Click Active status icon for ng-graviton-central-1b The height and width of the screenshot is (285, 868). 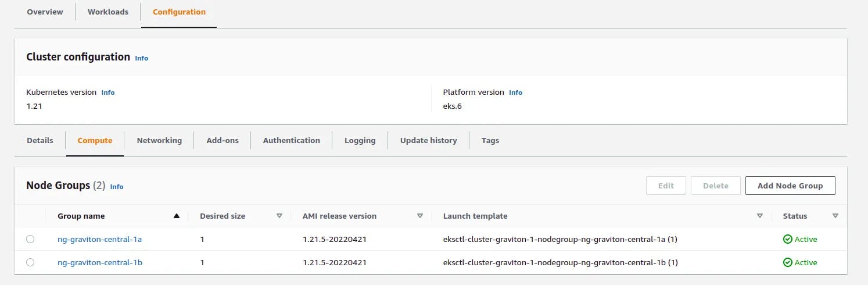[x=788, y=262]
